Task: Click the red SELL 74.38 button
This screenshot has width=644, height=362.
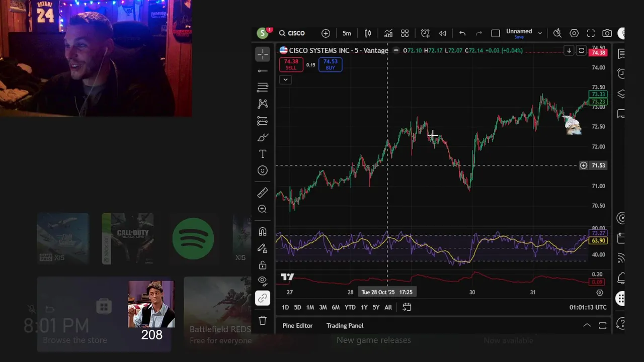Action: tap(291, 64)
